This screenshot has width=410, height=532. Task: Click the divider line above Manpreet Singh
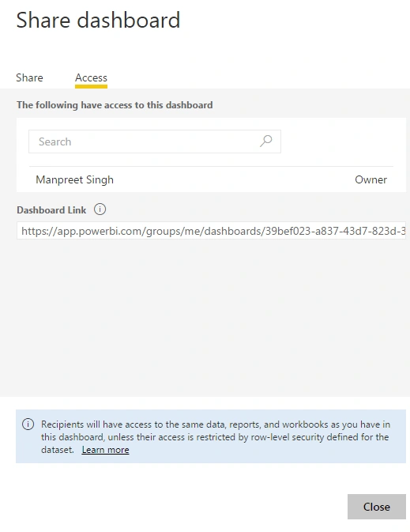tap(211, 166)
